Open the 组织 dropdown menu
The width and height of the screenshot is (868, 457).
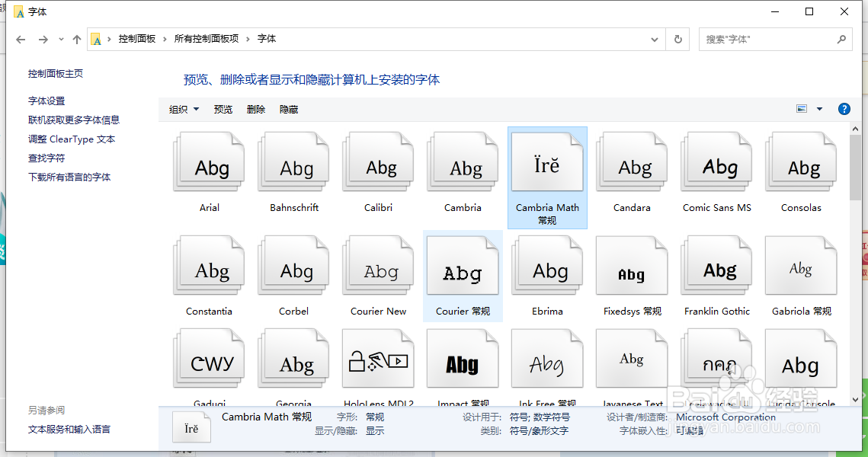[184, 110]
